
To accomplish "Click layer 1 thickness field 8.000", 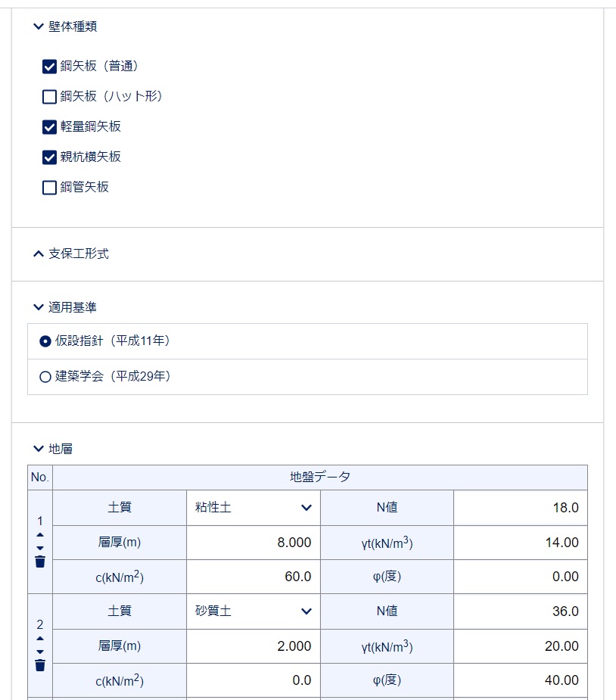I will [x=253, y=543].
